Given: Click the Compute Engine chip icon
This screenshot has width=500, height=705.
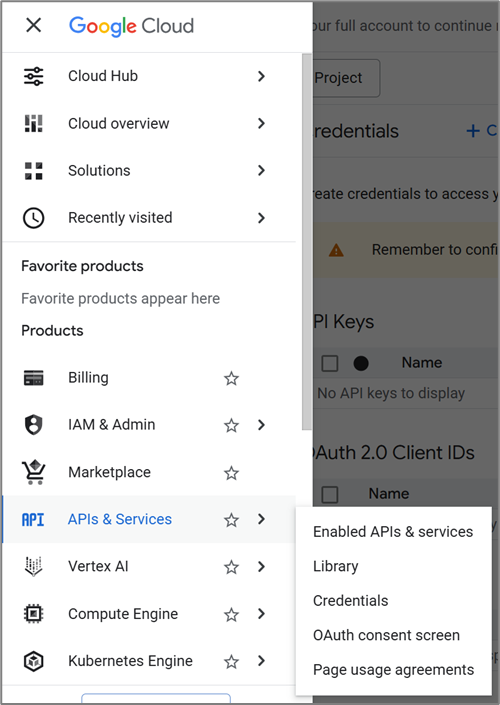Looking at the screenshot, I should pyautogui.click(x=34, y=614).
